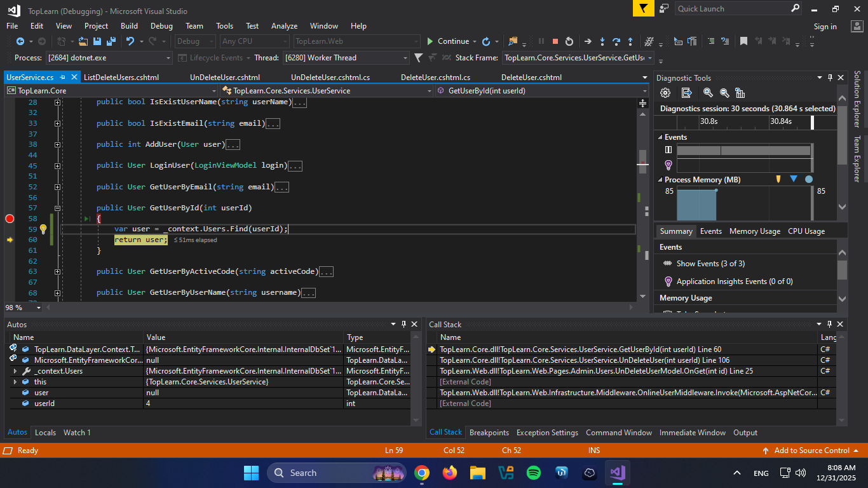The image size is (868, 488).
Task: Toggle the Diagnostic Tools pin (auto hide)
Action: coord(830,78)
